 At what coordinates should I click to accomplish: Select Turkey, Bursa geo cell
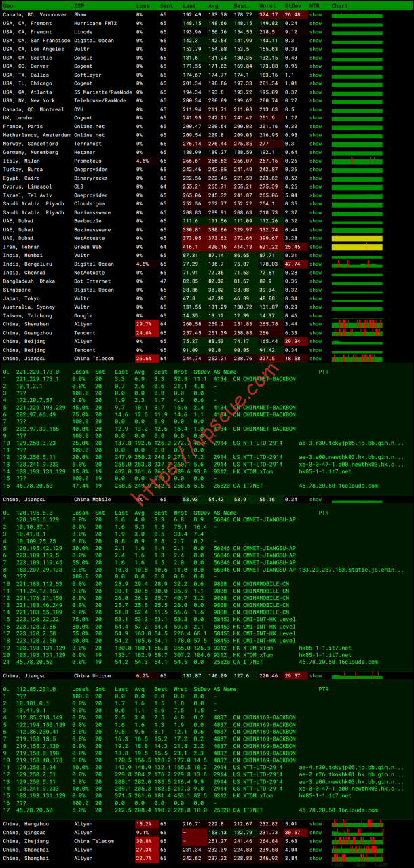click(x=22, y=170)
